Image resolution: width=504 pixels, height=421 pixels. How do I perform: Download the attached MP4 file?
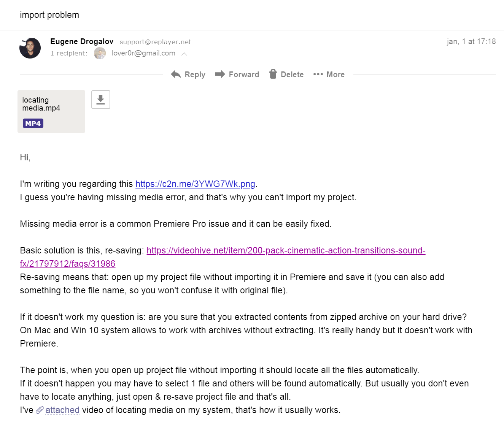coord(101,100)
